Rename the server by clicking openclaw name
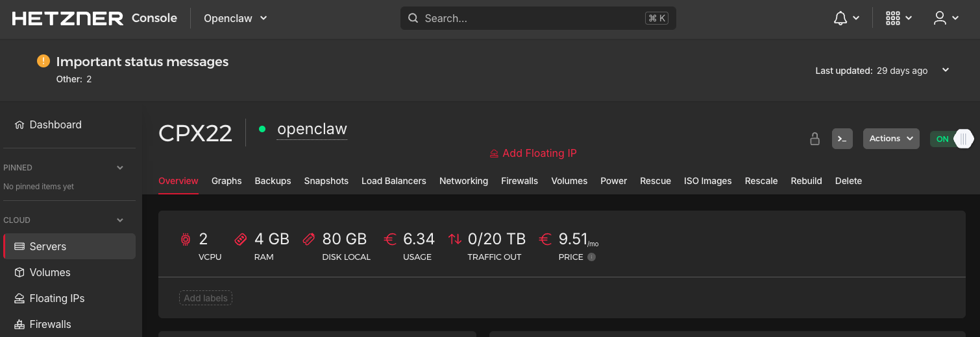Viewport: 980px width, 337px height. [x=312, y=129]
